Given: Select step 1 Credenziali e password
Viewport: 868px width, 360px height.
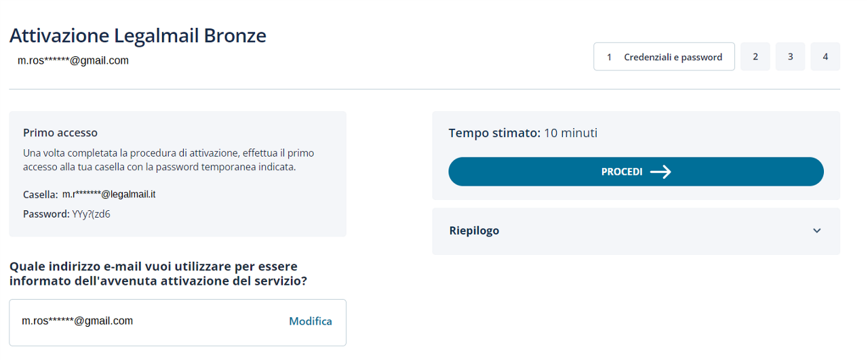Looking at the screenshot, I should point(664,57).
